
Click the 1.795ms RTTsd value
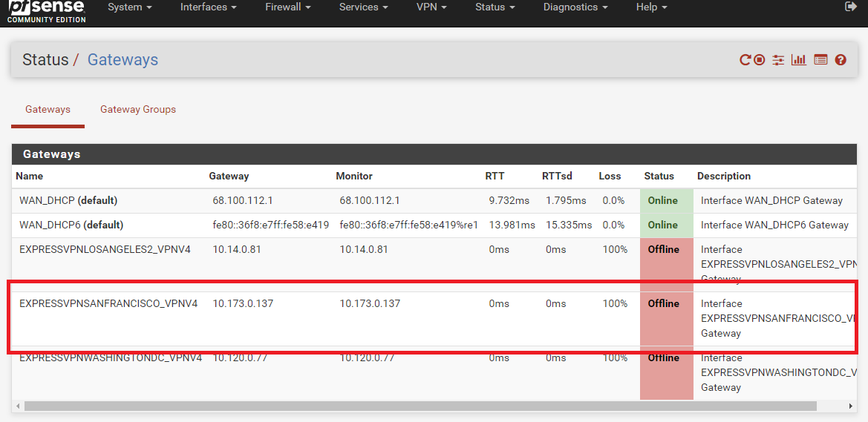(x=566, y=200)
